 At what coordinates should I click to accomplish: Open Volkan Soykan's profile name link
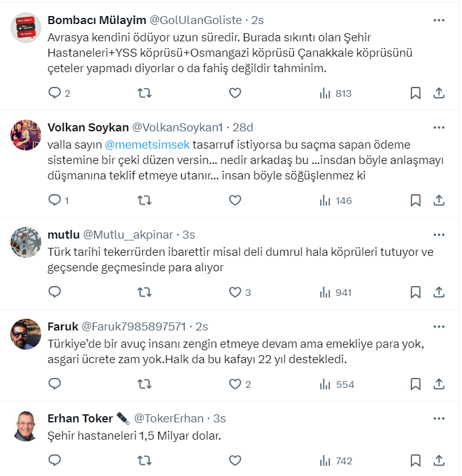click(x=88, y=128)
